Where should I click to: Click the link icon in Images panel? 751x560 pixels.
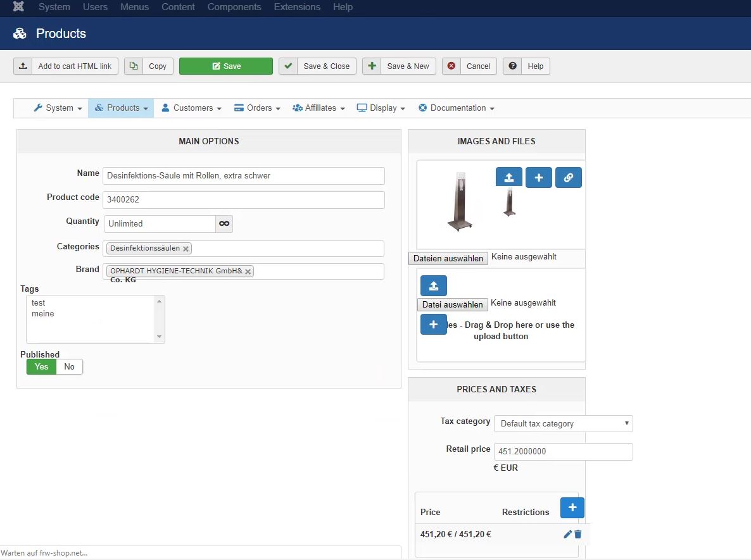(568, 178)
